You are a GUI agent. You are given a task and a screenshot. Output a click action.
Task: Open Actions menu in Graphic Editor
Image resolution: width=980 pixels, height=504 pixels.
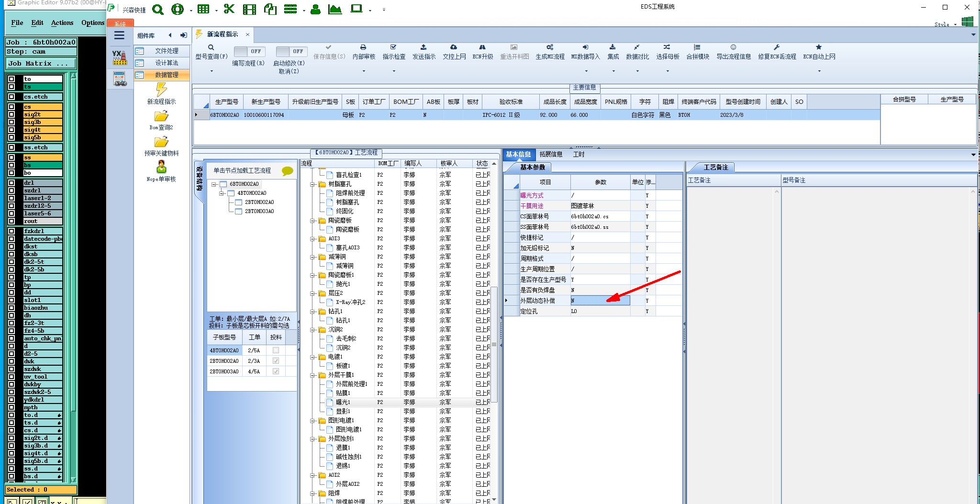click(x=62, y=22)
